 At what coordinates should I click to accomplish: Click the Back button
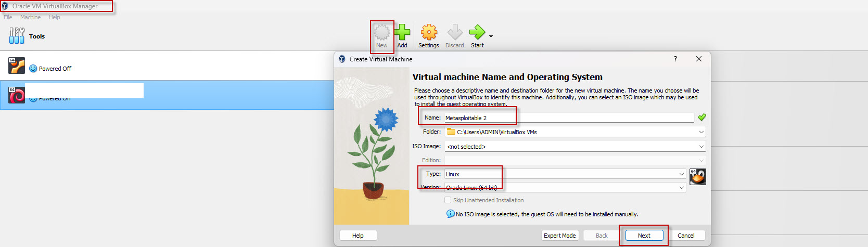tap(602, 236)
